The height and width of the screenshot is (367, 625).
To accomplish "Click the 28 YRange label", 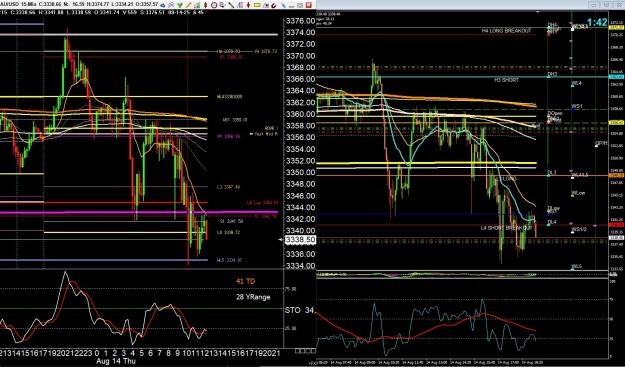I will [x=253, y=297].
